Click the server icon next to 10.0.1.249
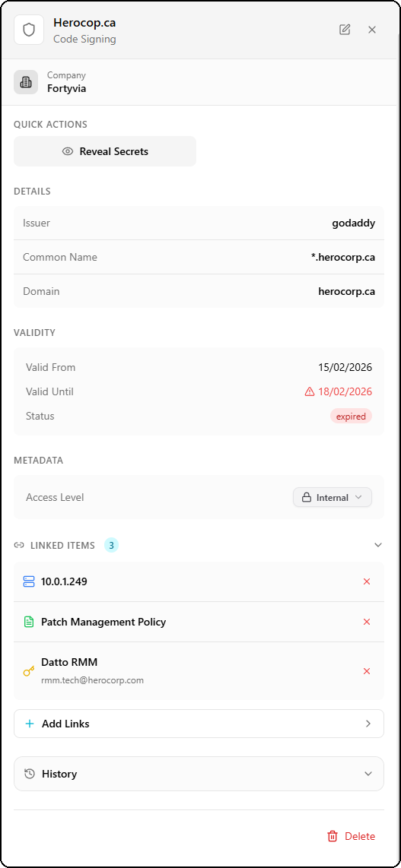Viewport: 401px width, 868px height. click(x=29, y=581)
